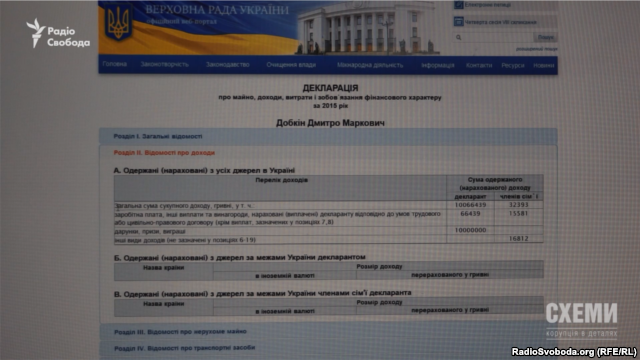Click the дарунки, призи, виграші row label
The image size is (640, 360).
(x=150, y=231)
